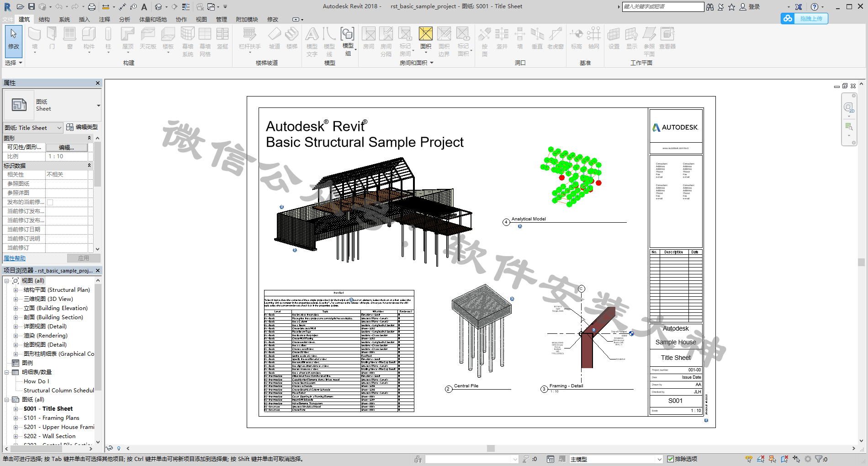Select the 轴网 (Grid) tool

pos(594,38)
